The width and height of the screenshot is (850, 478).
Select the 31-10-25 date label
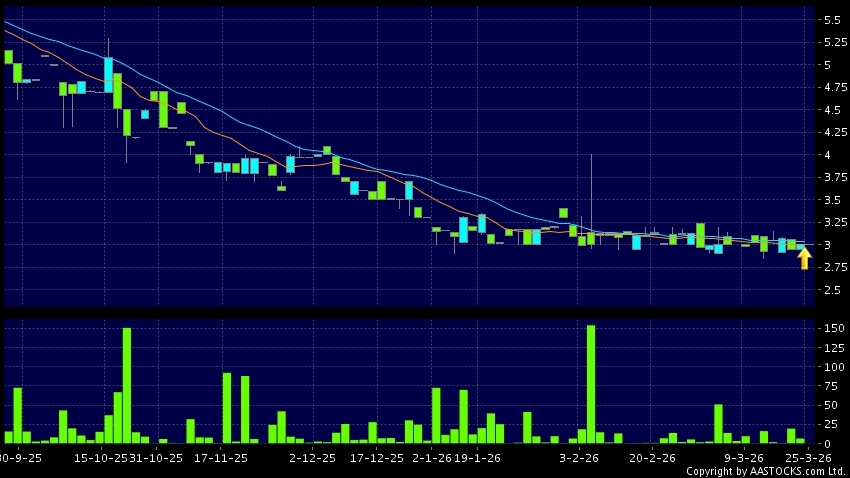156,457
